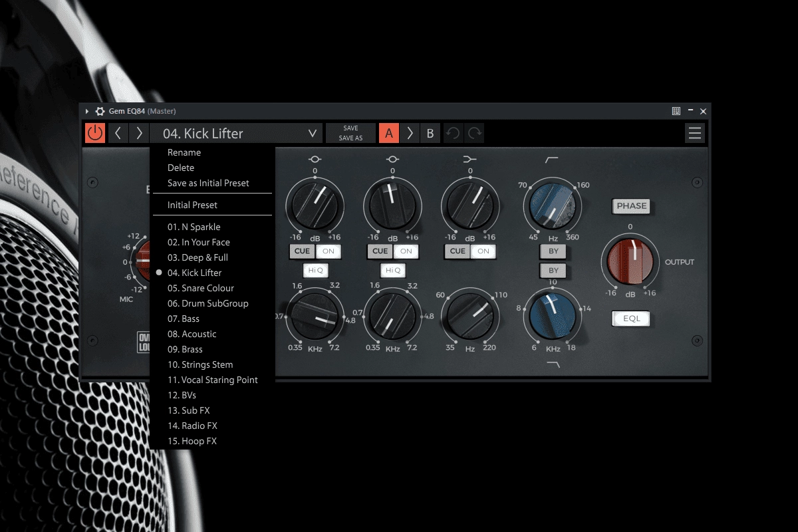
Task: Select preset 09. Brass
Action: click(x=185, y=349)
